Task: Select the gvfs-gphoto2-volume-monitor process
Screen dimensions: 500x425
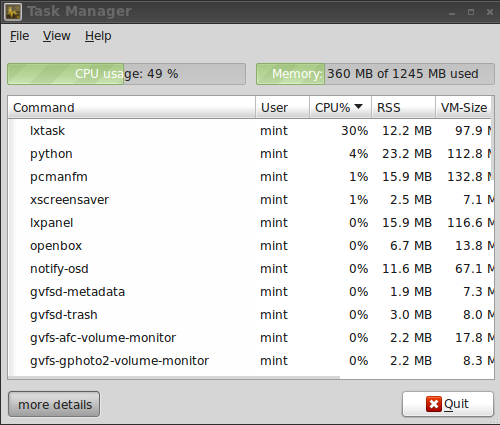Action: pos(251,361)
